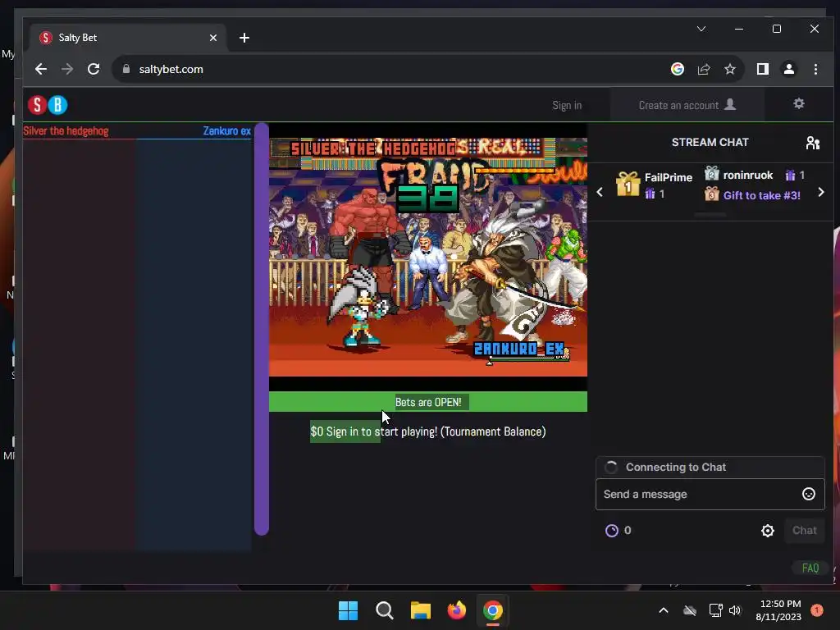840x630 pixels.
Task: Click Create an account link
Action: (x=678, y=106)
